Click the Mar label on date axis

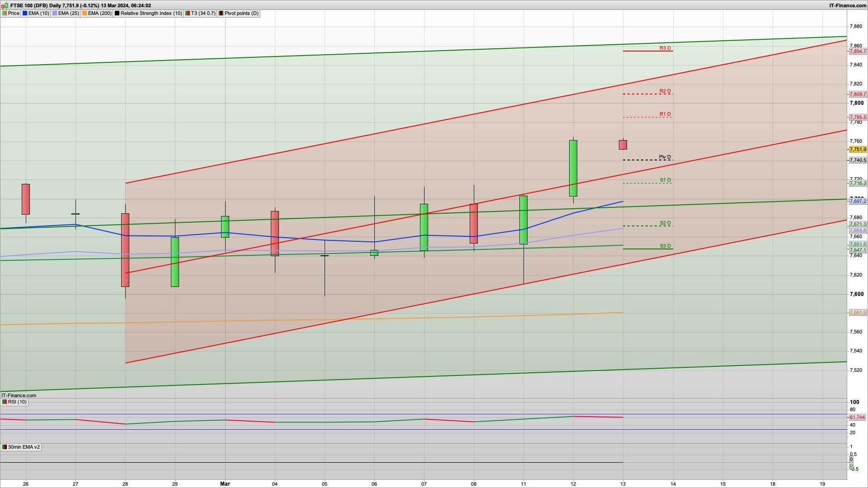click(x=225, y=483)
